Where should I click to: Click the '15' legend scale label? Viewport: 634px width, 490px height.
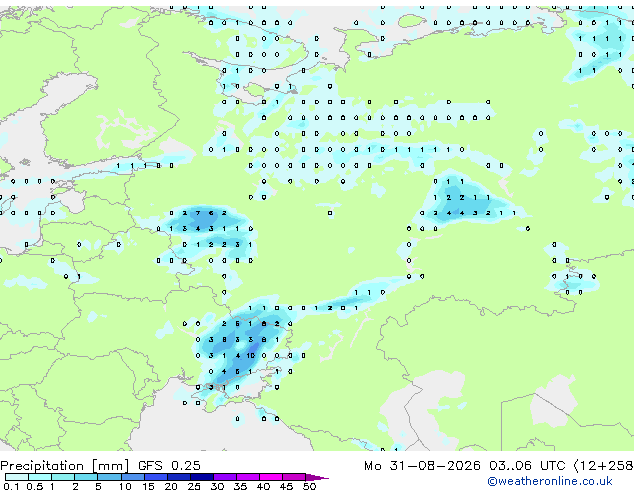click(148, 486)
